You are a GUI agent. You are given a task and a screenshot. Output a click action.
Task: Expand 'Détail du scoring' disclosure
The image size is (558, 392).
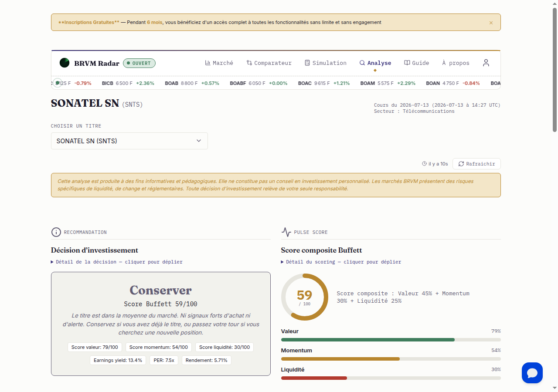click(x=341, y=262)
